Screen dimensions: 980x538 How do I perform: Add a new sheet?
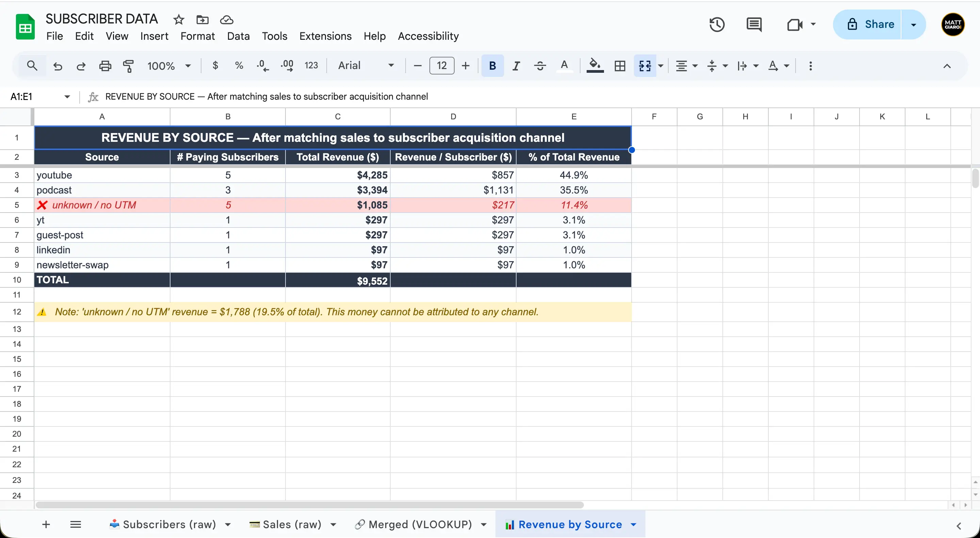pos(46,524)
